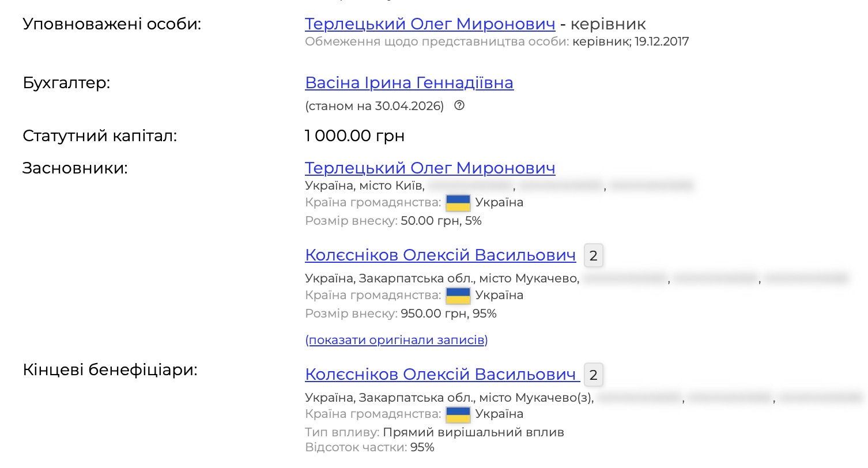Screen dimensions: 868x468
Task: Click the 1 000.00 грн statutory capital value
Action: pos(354,136)
